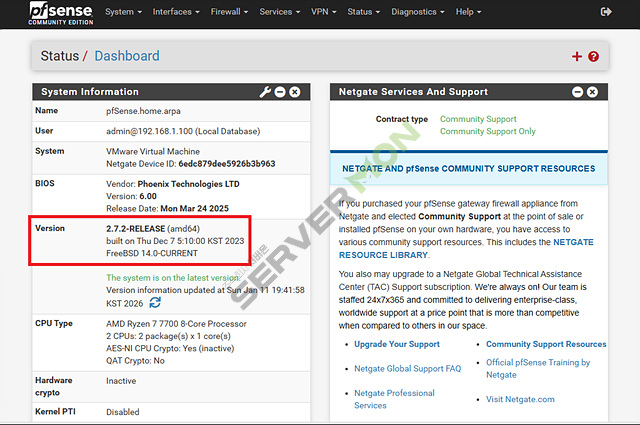This screenshot has height=425, width=640.
Task: Click user admin@192.168.1.100 (Local Database)
Action: point(183,131)
